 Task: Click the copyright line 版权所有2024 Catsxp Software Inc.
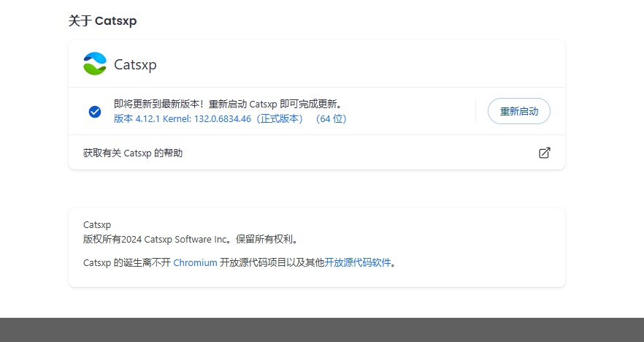[191, 239]
